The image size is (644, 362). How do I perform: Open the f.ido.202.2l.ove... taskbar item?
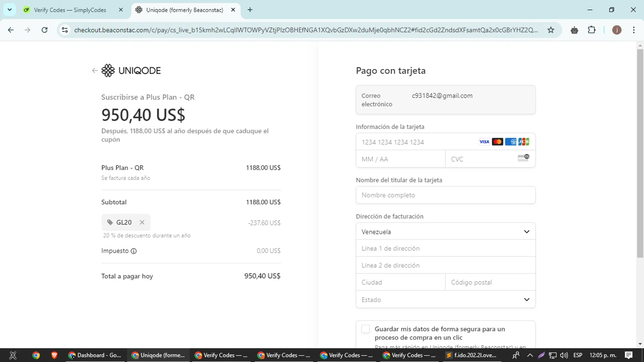tap(471, 355)
